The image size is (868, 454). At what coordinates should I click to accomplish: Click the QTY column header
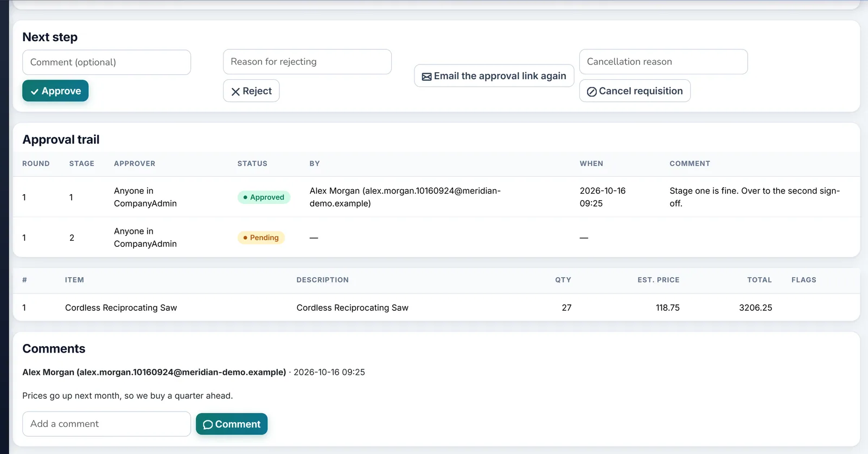pos(563,280)
